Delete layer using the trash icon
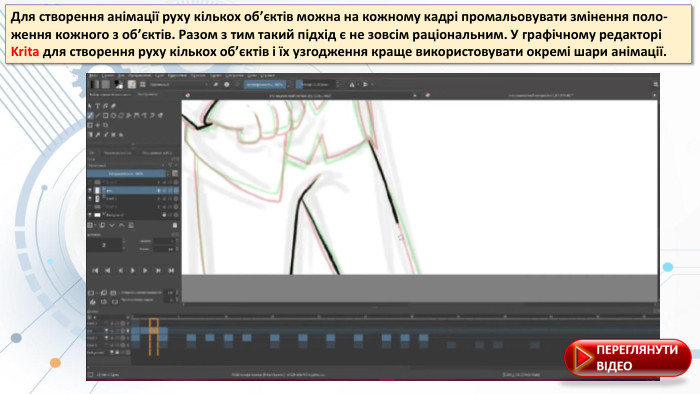 point(175,225)
